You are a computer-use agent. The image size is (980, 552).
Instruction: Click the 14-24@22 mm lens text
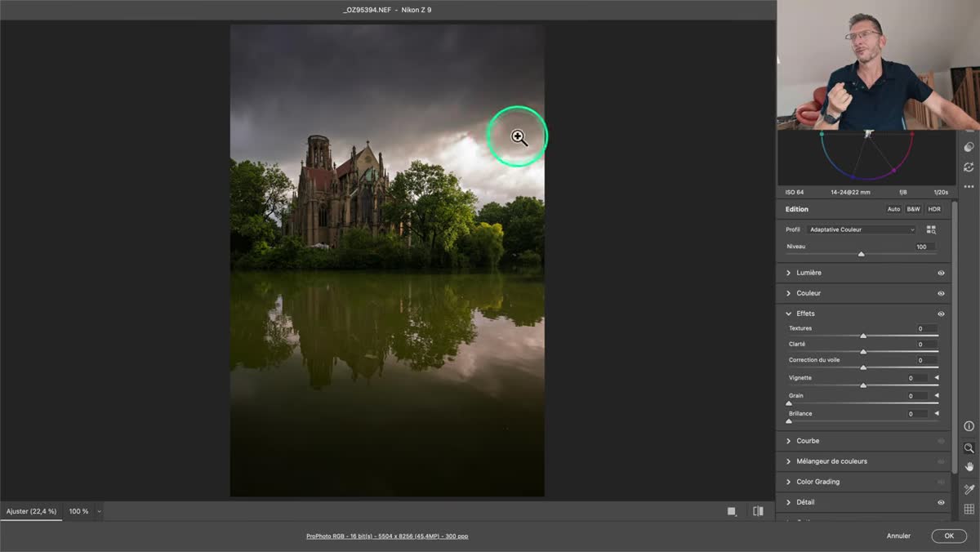[850, 193]
